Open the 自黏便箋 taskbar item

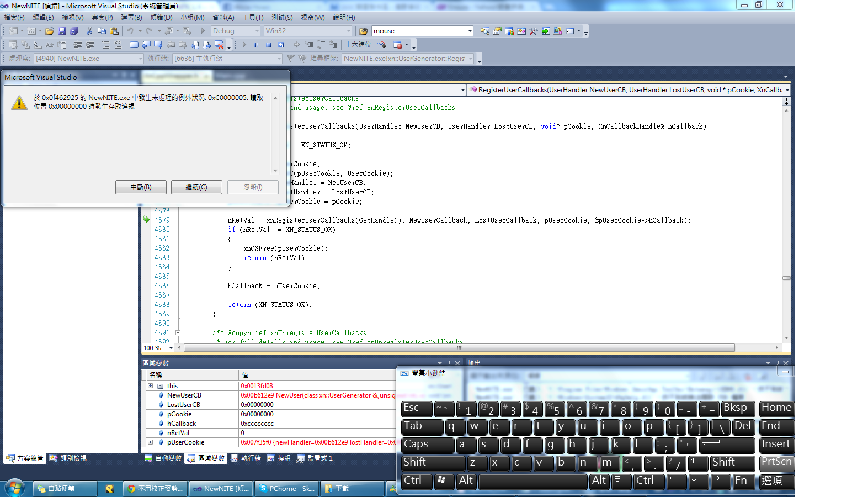click(65, 489)
